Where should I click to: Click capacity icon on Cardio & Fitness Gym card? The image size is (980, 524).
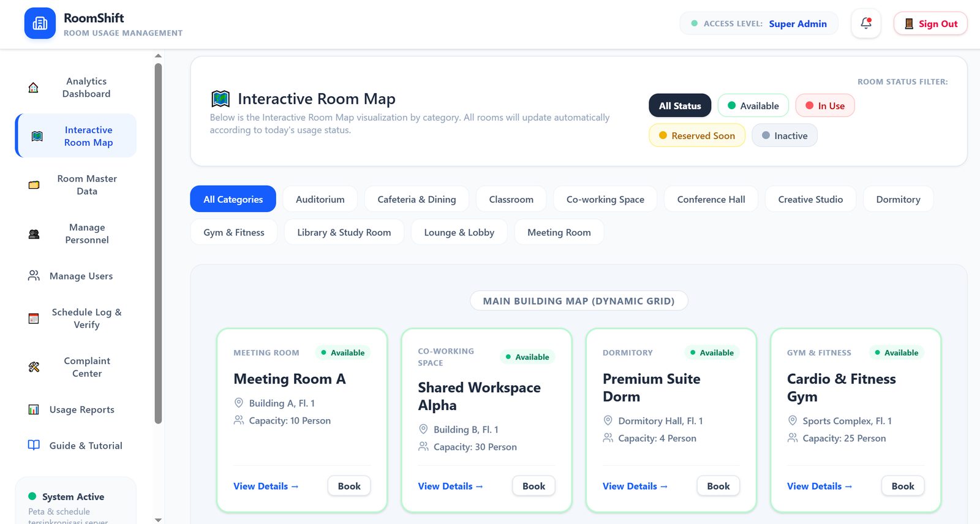coord(793,438)
